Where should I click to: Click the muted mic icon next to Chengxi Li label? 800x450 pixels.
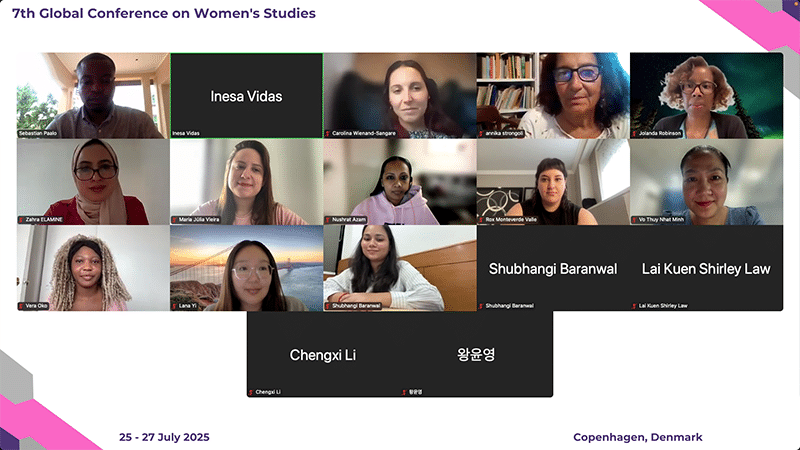pos(251,392)
